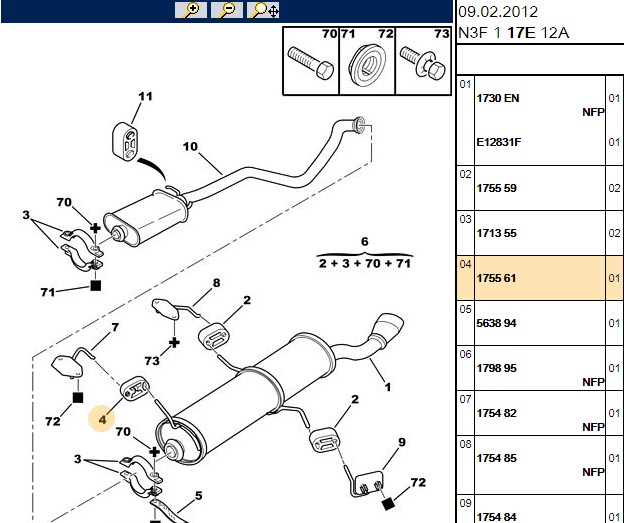Screen dimensions: 624x523
Task: Select part row 05 with number 5638 94
Action: 539,323
